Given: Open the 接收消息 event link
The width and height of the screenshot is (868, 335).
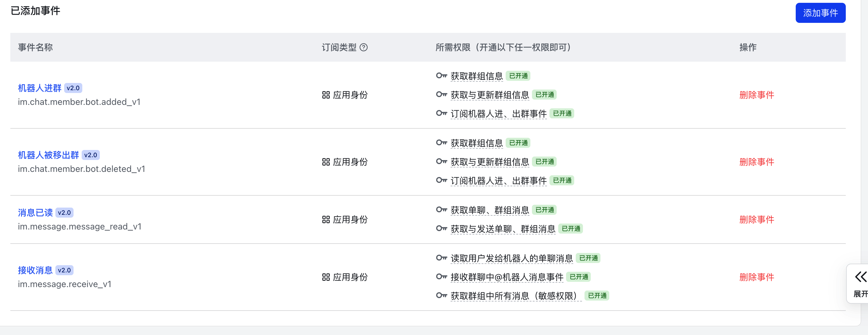Looking at the screenshot, I should click(x=35, y=270).
